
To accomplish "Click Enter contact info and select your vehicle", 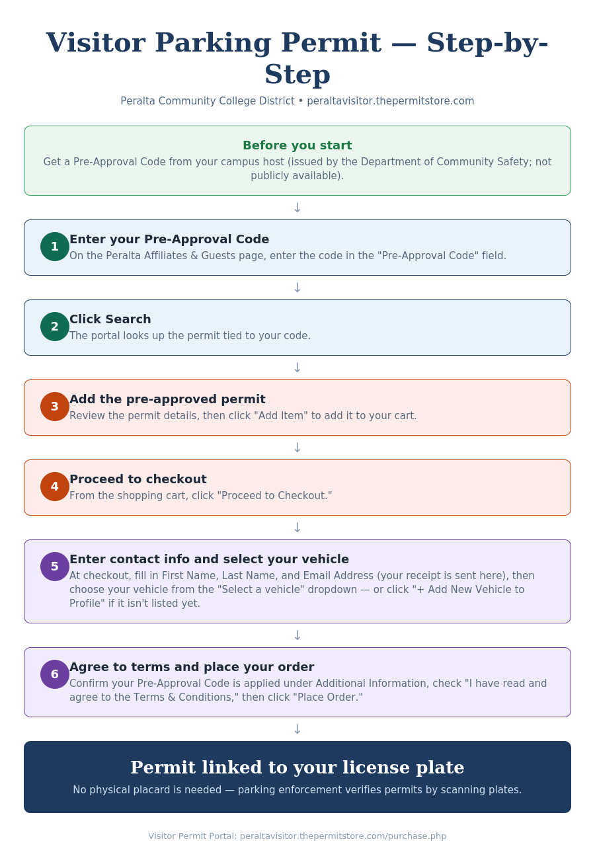I will [209, 559].
